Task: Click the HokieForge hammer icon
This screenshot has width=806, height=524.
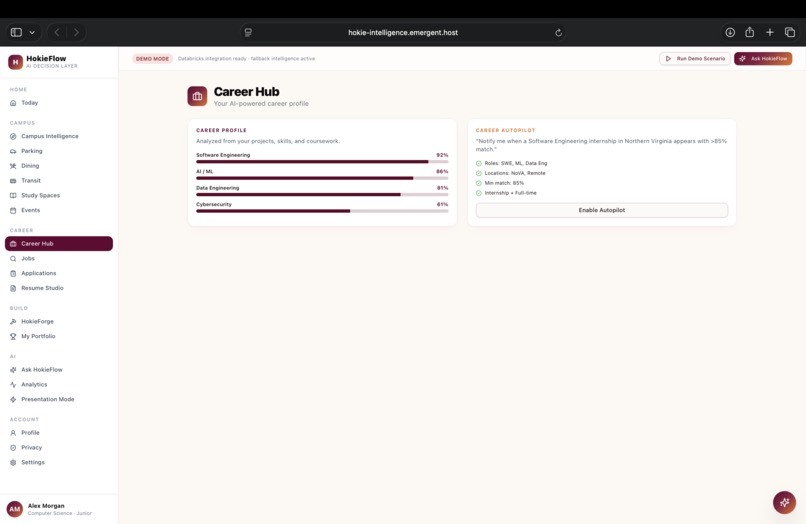Action: (x=13, y=321)
